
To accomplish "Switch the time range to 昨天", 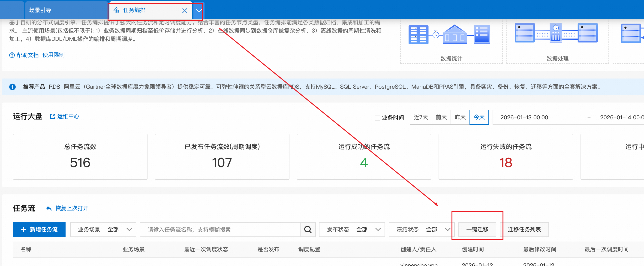I will point(460,117).
